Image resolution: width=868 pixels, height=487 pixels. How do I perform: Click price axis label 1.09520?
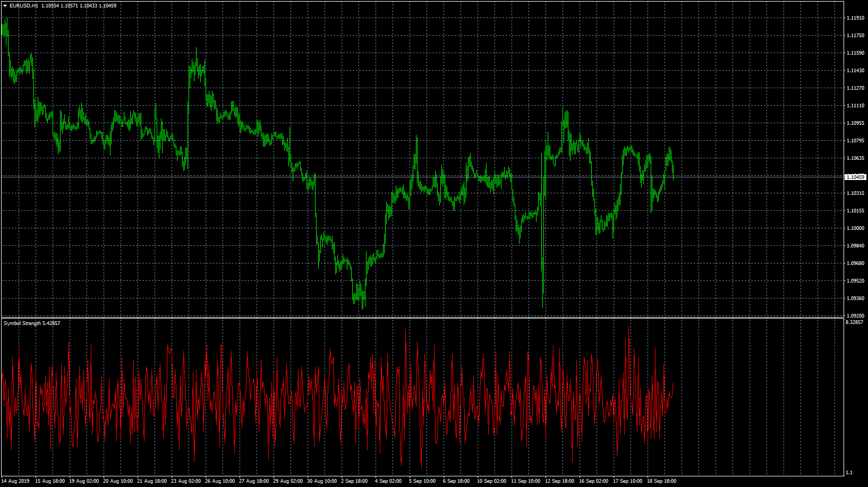(855, 281)
